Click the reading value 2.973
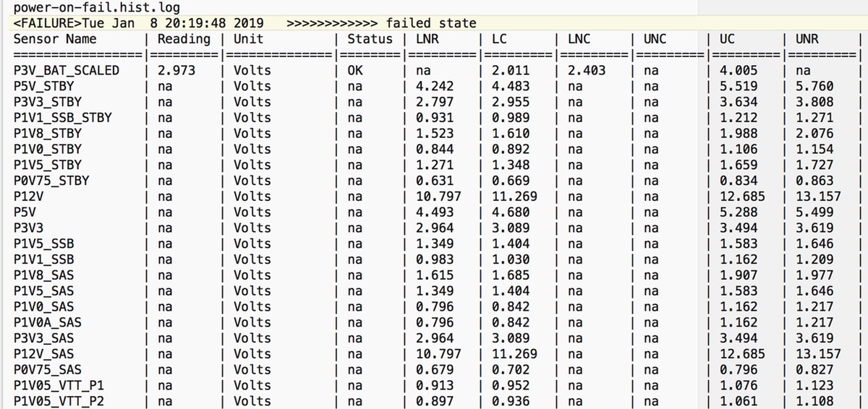This screenshot has height=409, width=868. point(176,71)
